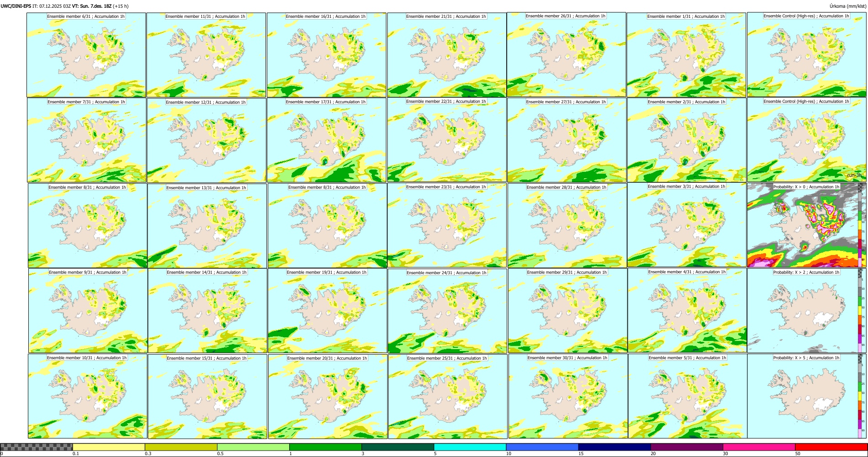This screenshot has width=868, height=457.
Task: Click the 'Ensemble member 30/31' title label
Action: 567,358
